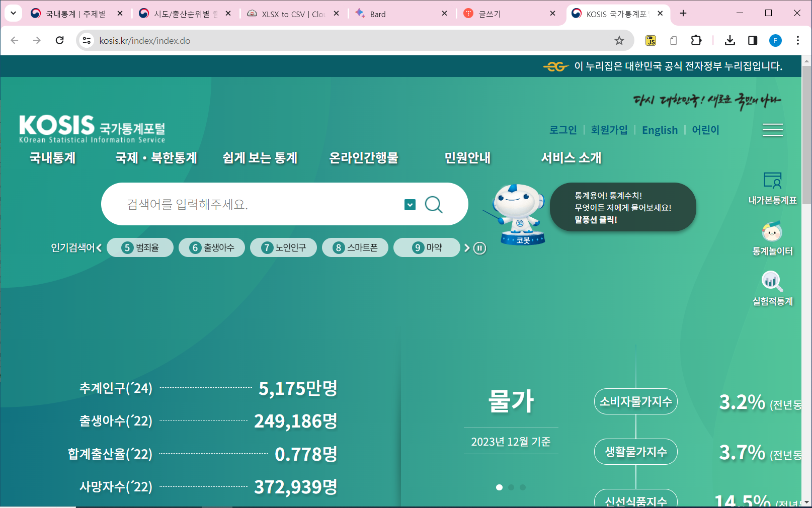Open the Extensions puzzle icon
The height and width of the screenshot is (508, 812).
(x=696, y=40)
